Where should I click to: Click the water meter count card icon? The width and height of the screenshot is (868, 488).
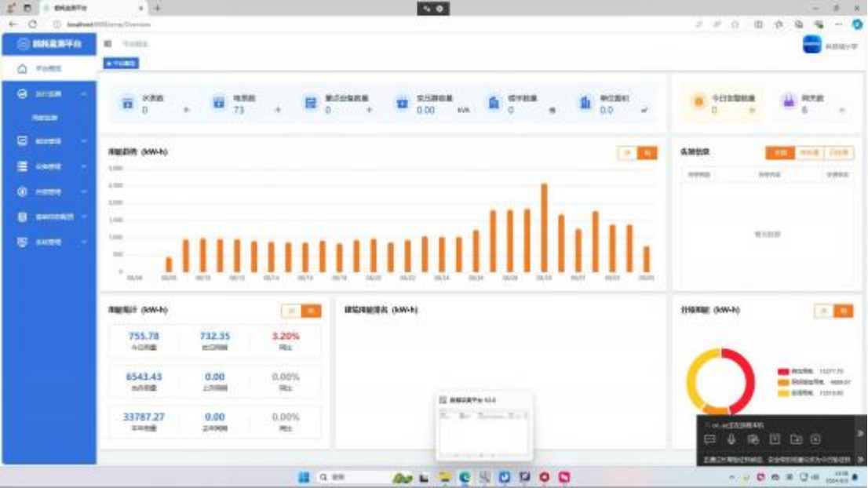point(127,104)
